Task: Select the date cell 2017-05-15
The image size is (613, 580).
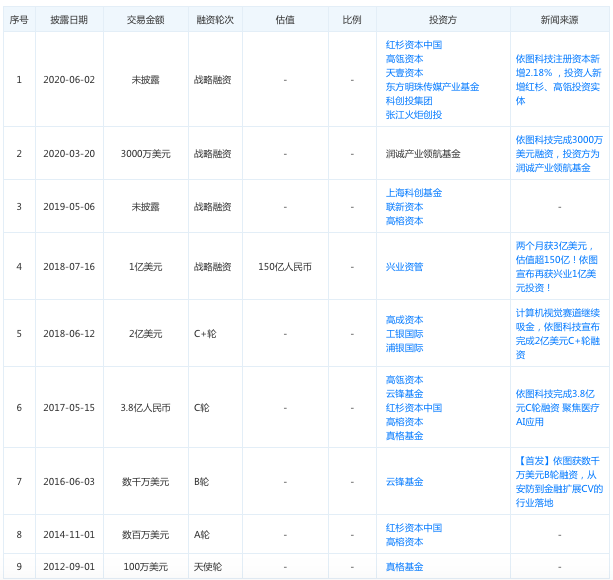Action: pyautogui.click(x=69, y=408)
